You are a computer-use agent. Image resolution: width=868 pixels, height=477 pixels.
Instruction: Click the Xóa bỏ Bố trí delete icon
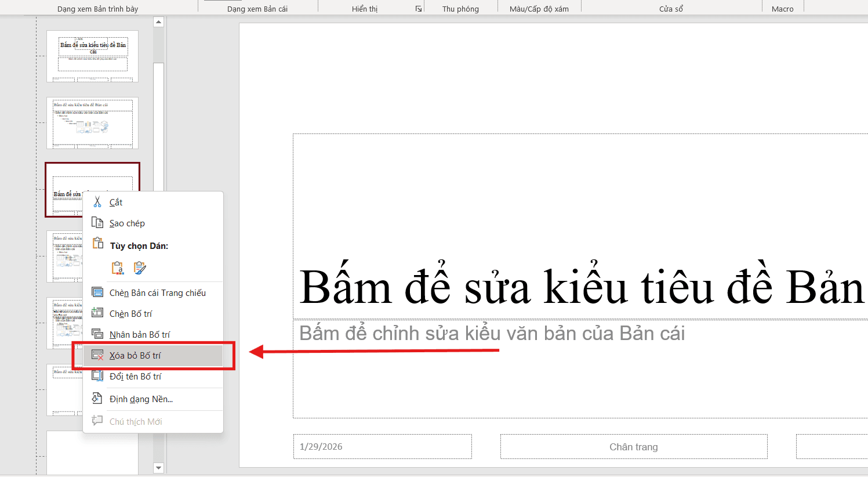pyautogui.click(x=97, y=355)
